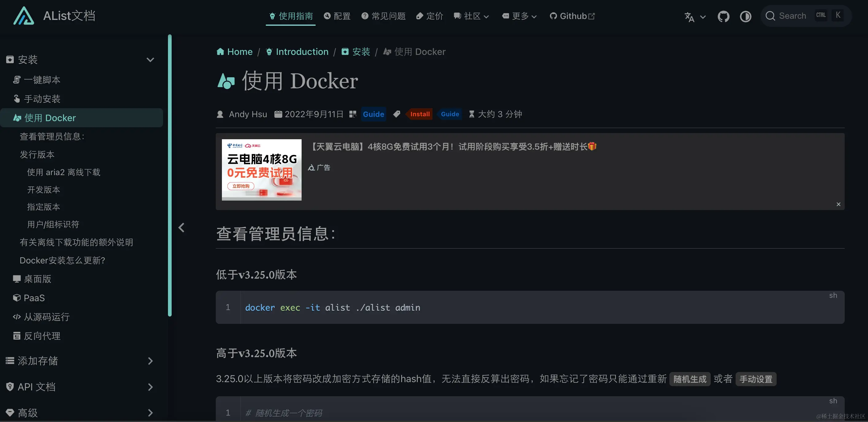Click the red Install tag

click(420, 114)
